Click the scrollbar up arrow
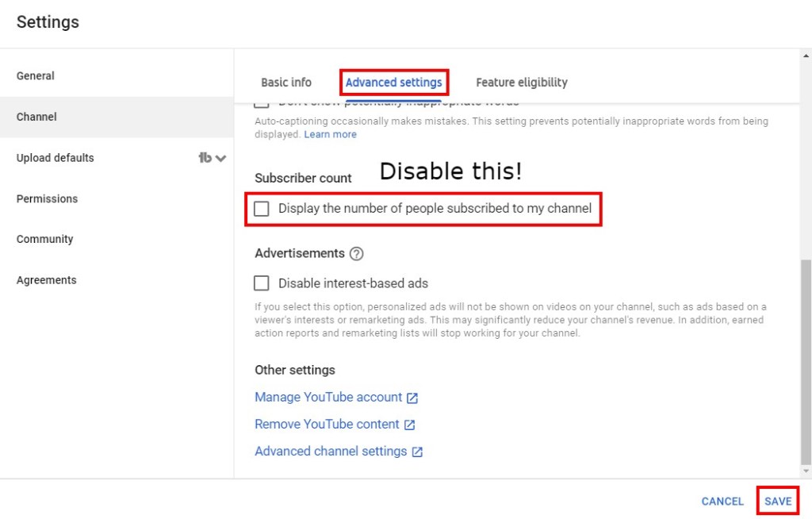The width and height of the screenshot is (812, 519). [806, 56]
